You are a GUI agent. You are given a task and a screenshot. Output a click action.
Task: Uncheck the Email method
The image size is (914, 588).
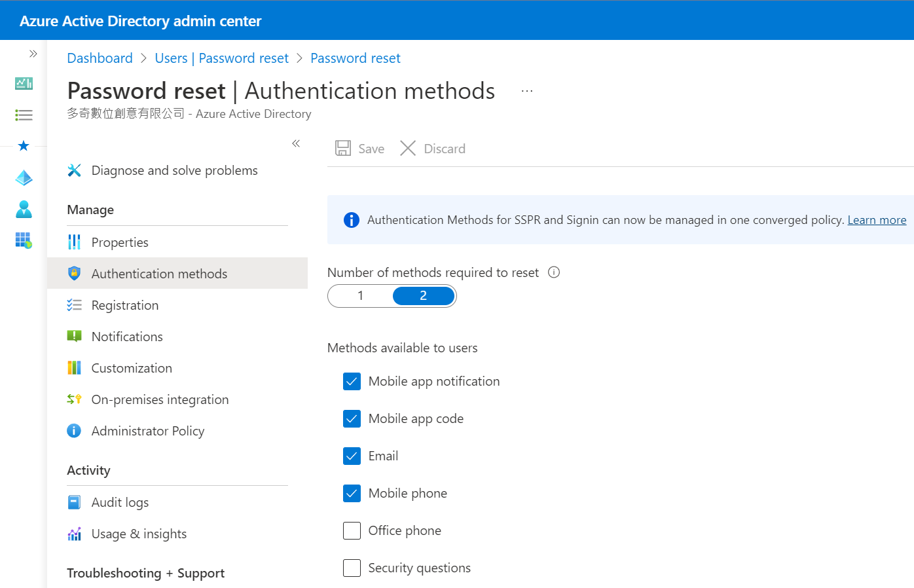coord(352,456)
